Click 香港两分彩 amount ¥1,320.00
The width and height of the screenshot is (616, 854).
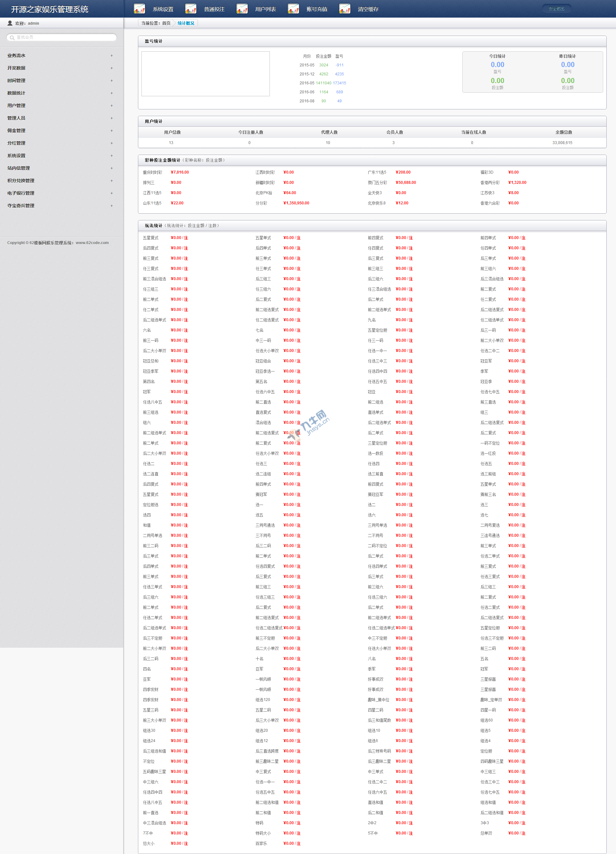pos(518,183)
